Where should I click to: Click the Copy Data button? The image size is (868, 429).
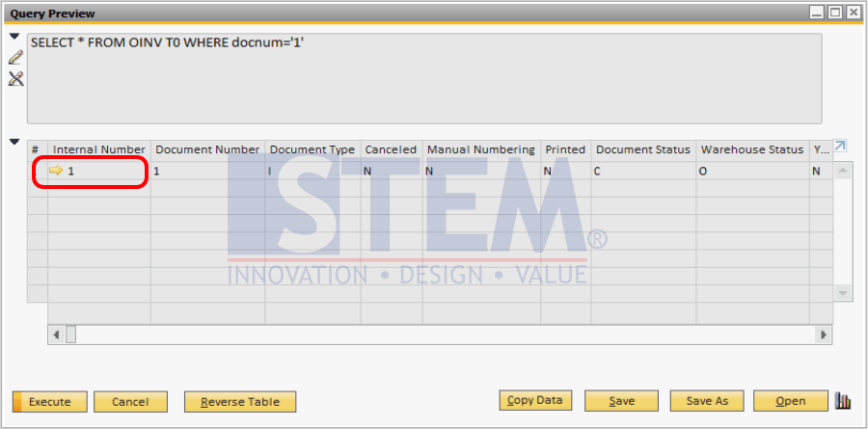click(x=534, y=400)
